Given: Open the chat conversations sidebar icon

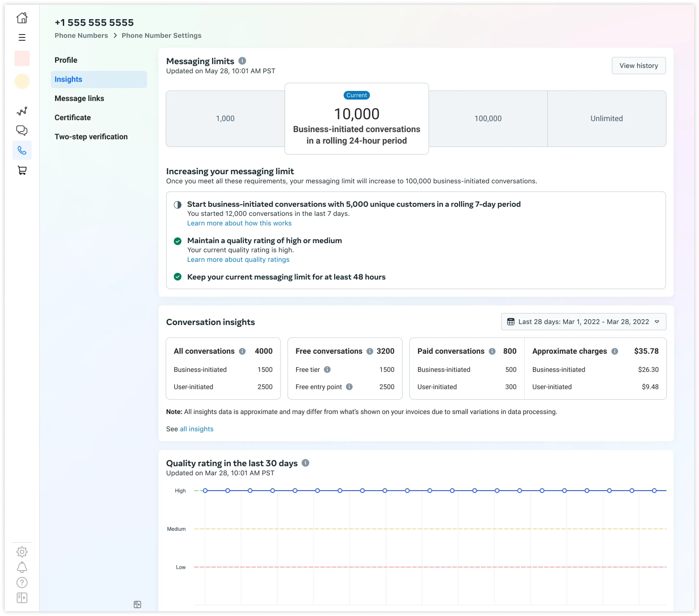Looking at the screenshot, I should [x=22, y=131].
